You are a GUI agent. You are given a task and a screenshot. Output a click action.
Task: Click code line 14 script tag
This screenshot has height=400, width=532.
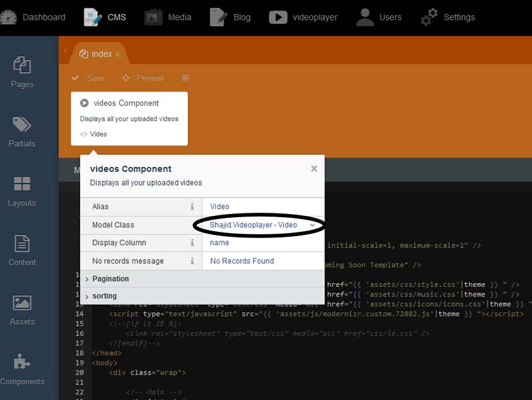316,314
